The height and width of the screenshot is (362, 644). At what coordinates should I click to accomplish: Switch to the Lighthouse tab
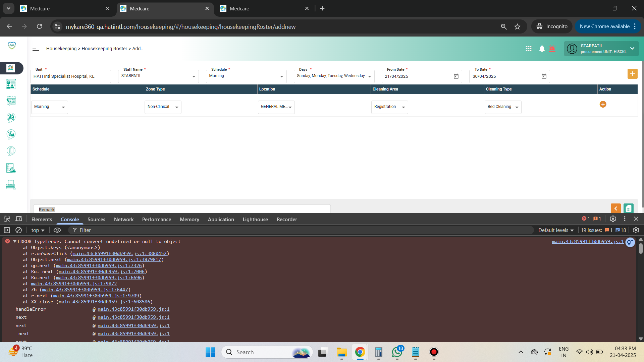(255, 219)
